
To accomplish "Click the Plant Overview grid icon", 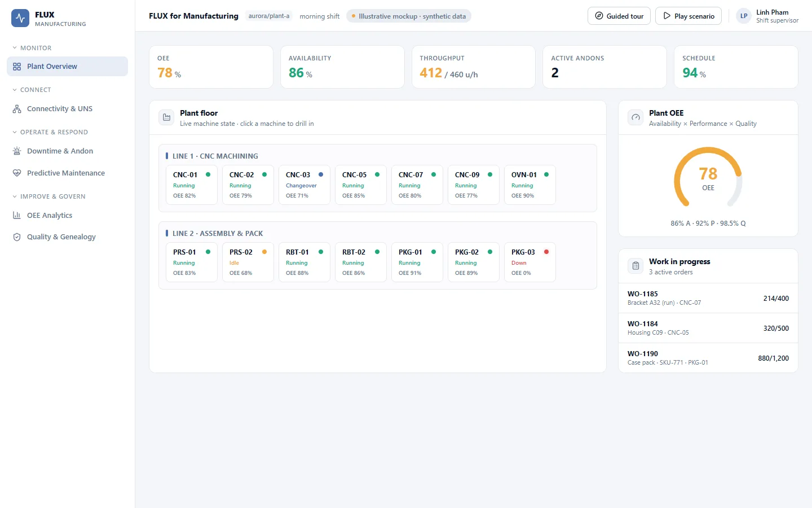I will 17,67.
